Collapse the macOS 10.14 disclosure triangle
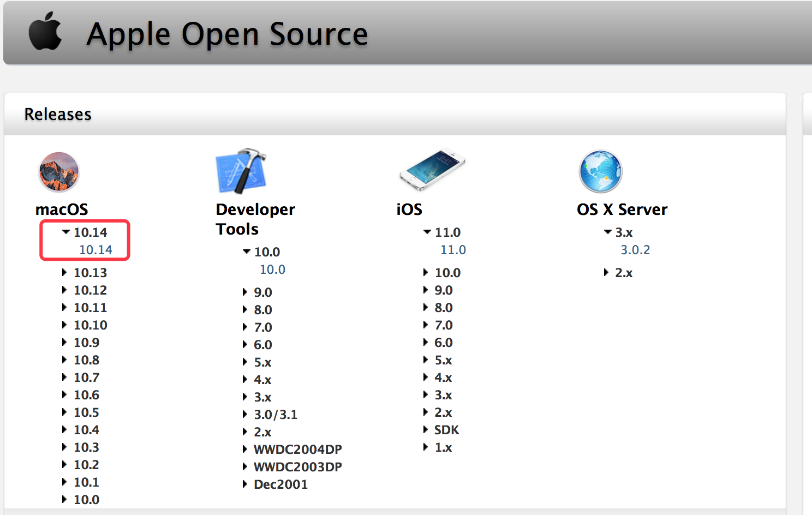Screen dimensions: 812x515 point(66,232)
